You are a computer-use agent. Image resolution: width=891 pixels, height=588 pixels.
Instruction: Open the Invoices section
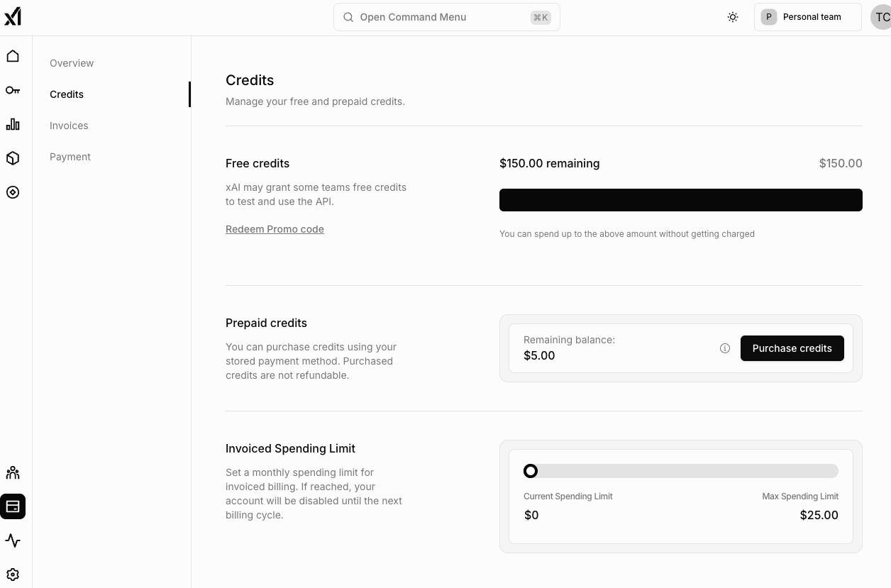pos(69,126)
